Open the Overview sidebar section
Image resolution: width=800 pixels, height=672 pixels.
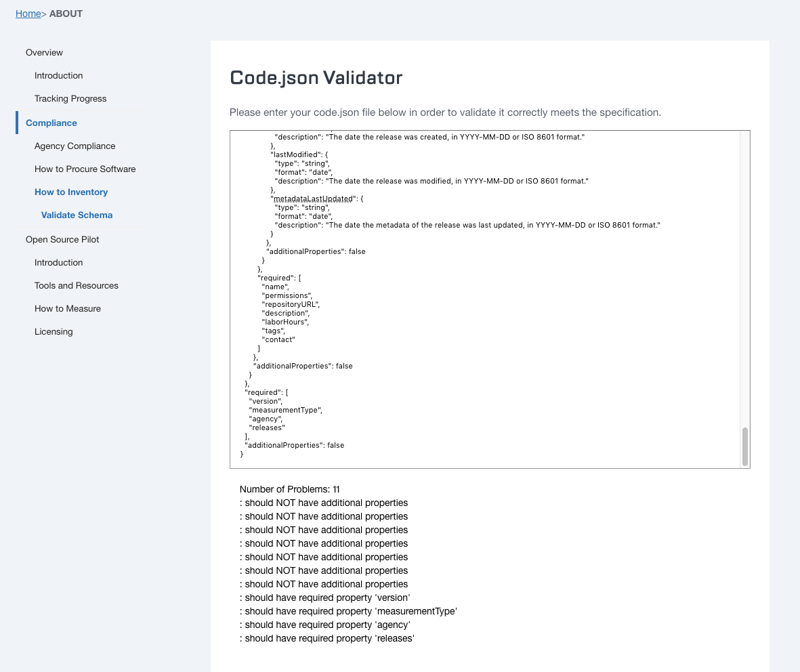[x=45, y=53]
